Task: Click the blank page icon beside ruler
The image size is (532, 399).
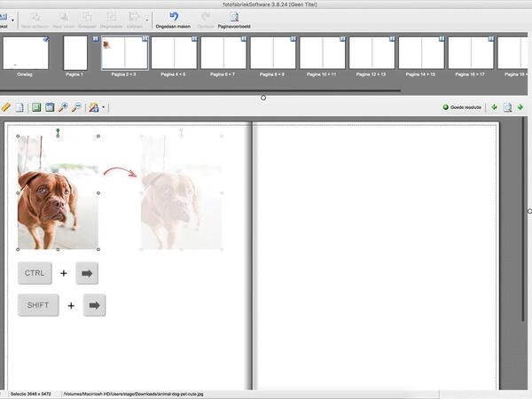Action: tap(19, 107)
